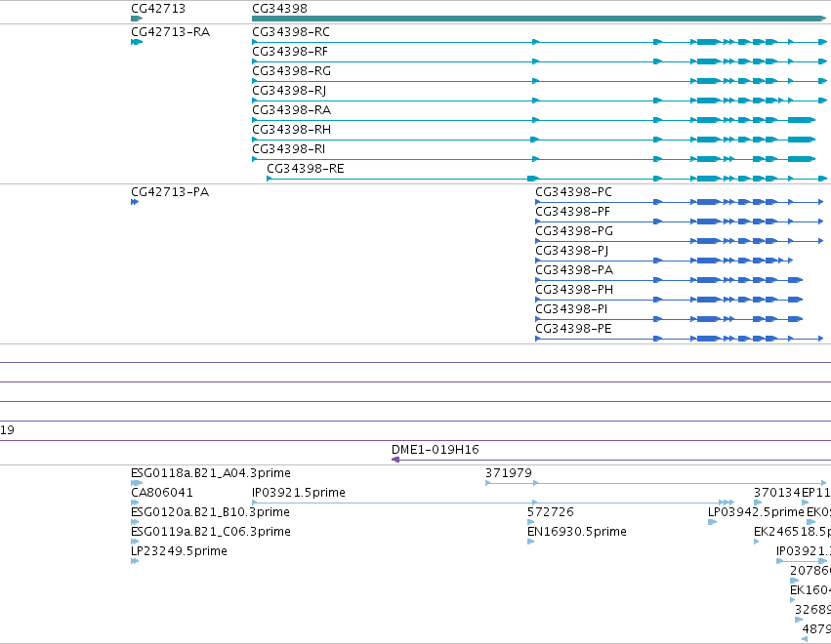Select transcript CG34398-RE
831x644 pixels.
pos(306,169)
